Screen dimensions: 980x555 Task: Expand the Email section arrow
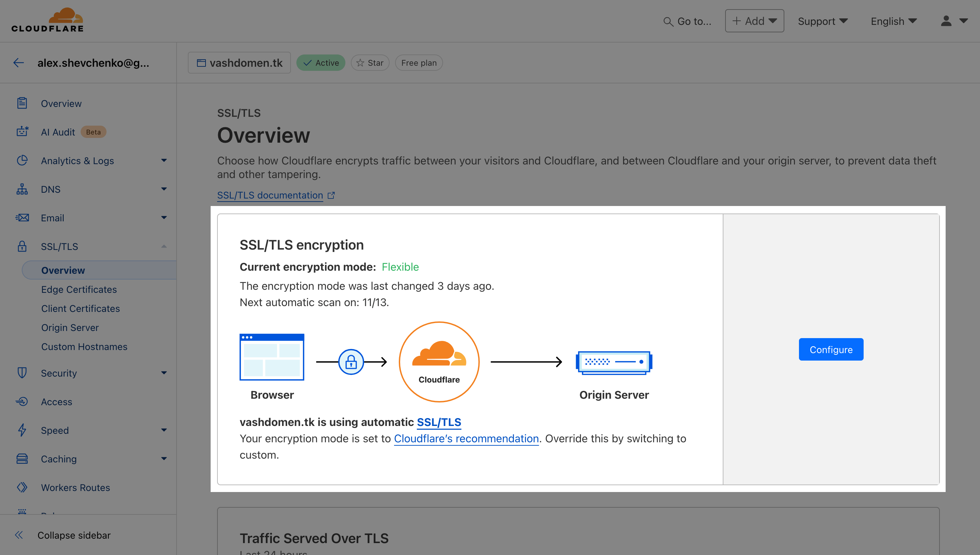pos(164,218)
